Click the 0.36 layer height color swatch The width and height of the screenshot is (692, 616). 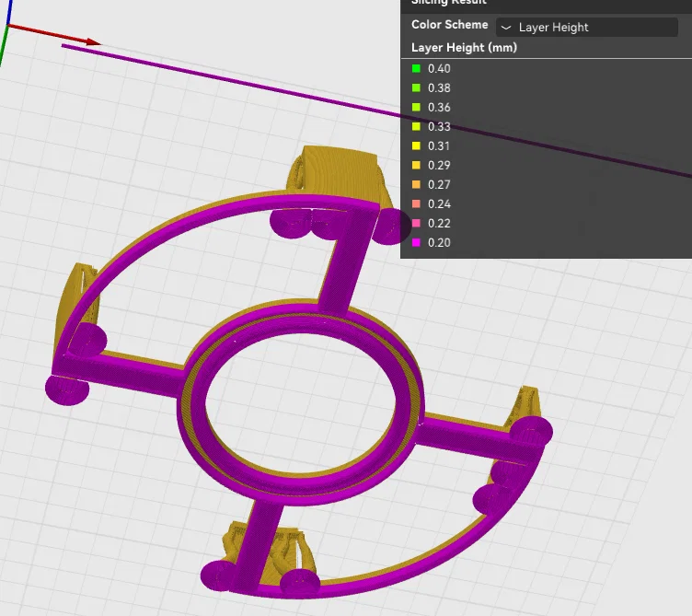point(416,108)
